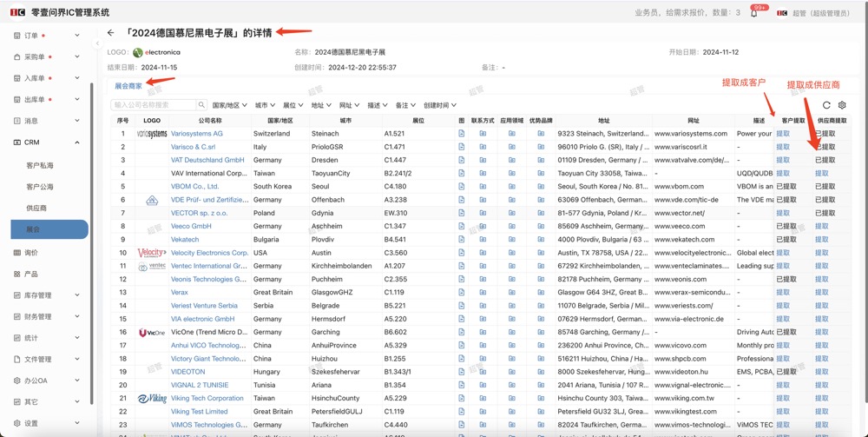Click 提取 in 客户提取 column for Vekatech
Screen dimensions: 868x437
[783, 240]
